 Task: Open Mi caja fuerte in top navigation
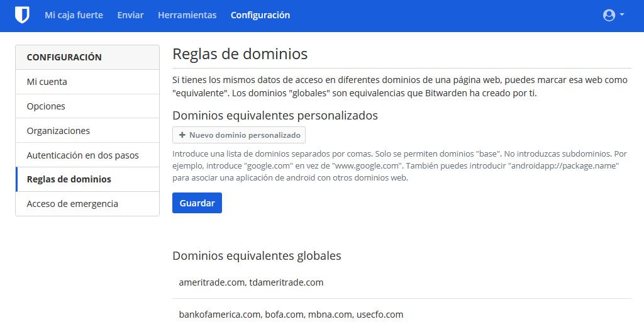pyautogui.click(x=74, y=15)
